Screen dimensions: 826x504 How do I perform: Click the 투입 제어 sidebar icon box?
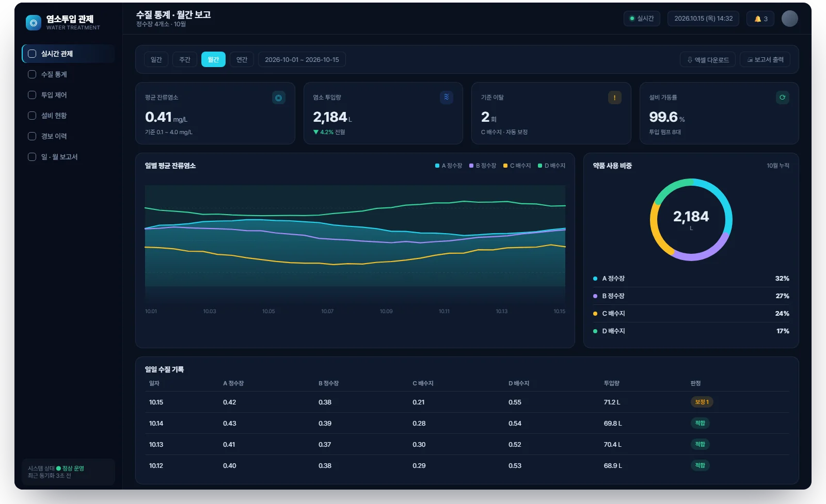[x=32, y=95]
